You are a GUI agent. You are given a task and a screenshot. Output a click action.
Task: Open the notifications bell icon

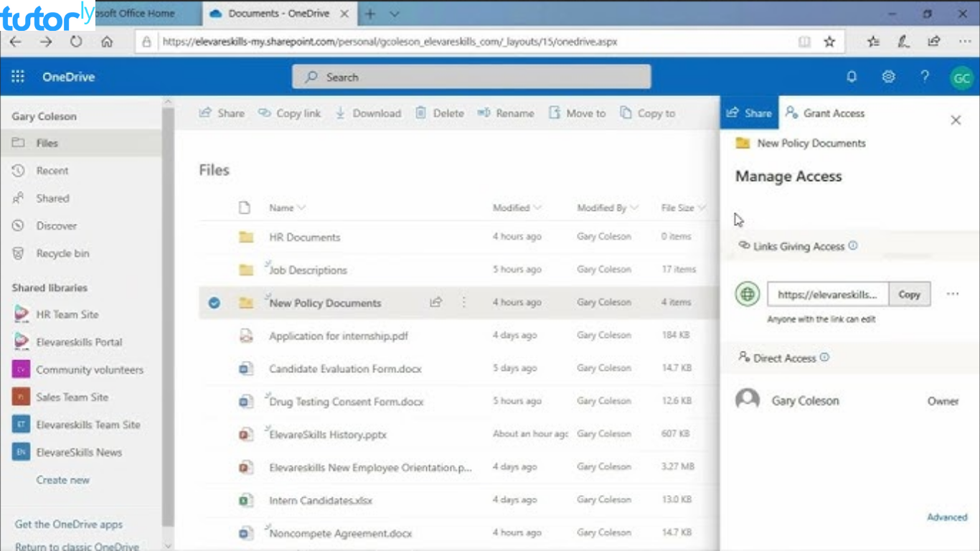[x=852, y=77]
